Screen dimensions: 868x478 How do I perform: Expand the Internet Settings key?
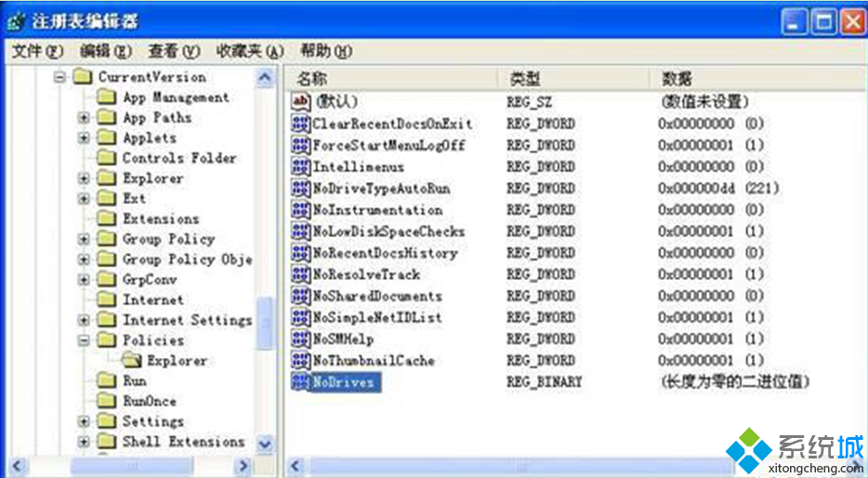point(85,320)
